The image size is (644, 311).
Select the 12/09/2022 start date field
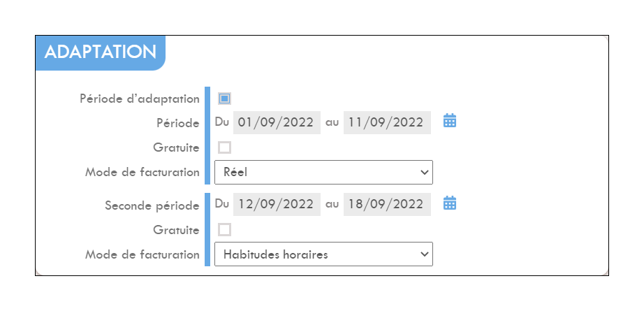pos(277,204)
